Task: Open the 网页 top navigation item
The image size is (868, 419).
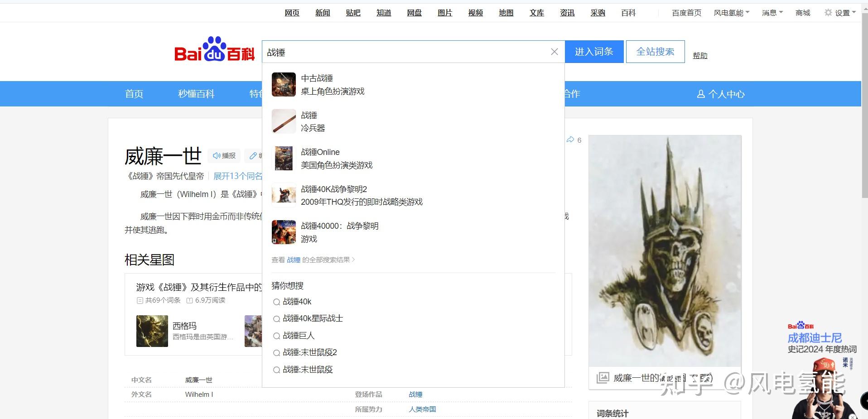Action: pos(292,13)
